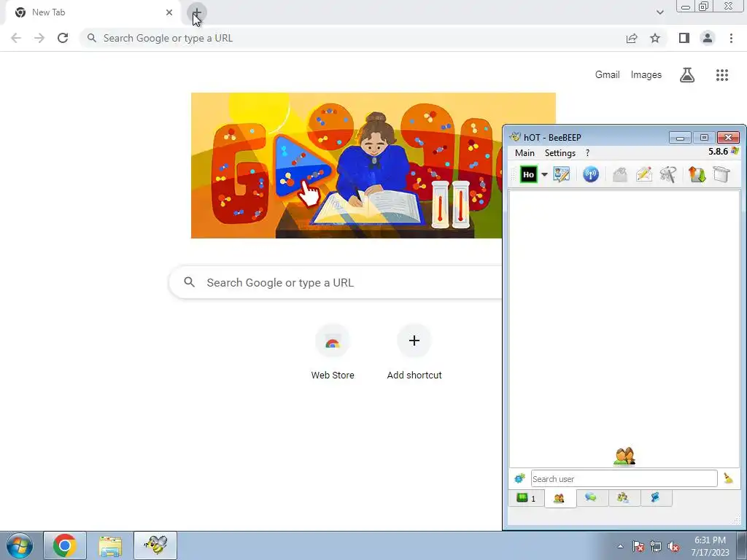Click the BeeBEEP bee icon in the taskbar
Image resolution: width=747 pixels, height=560 pixels.
point(155,545)
